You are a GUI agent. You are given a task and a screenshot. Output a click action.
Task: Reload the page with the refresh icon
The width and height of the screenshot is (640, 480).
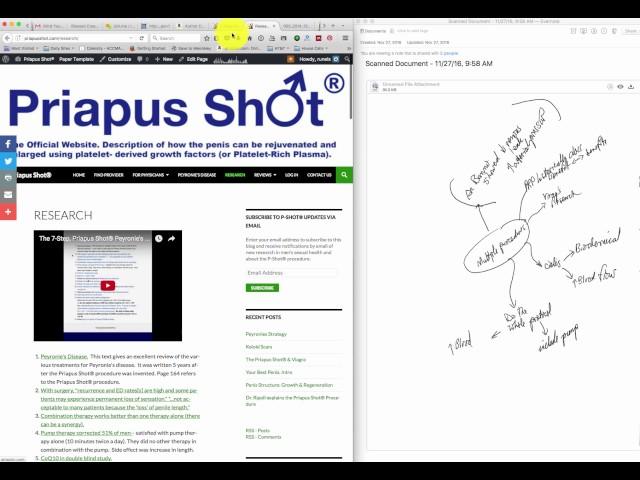coord(142,38)
